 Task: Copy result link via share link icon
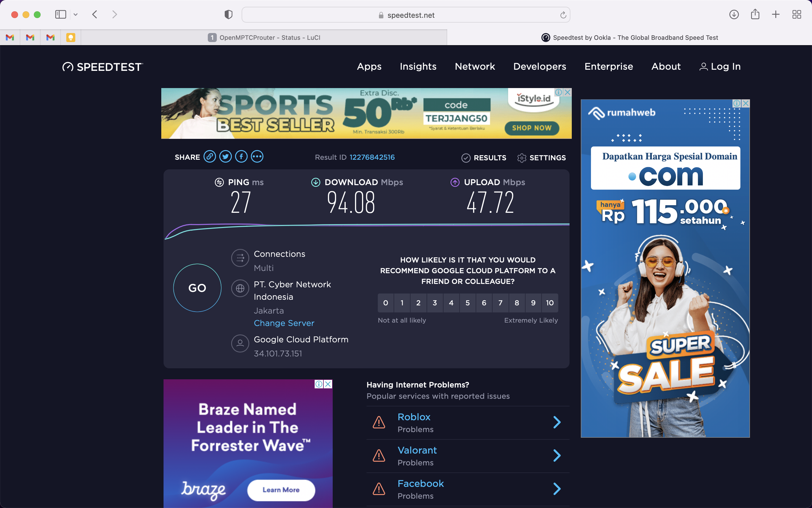(x=210, y=157)
